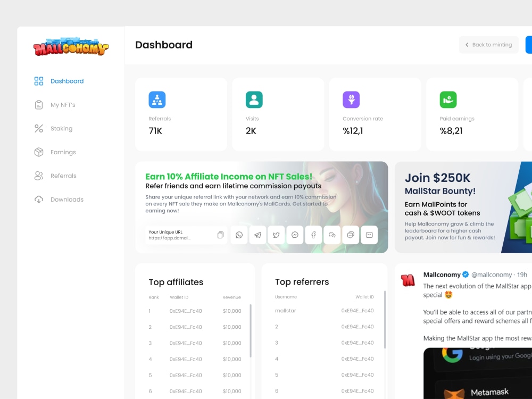
Task: Select rank 1 wallet ID in Top affiliates
Action: point(186,311)
